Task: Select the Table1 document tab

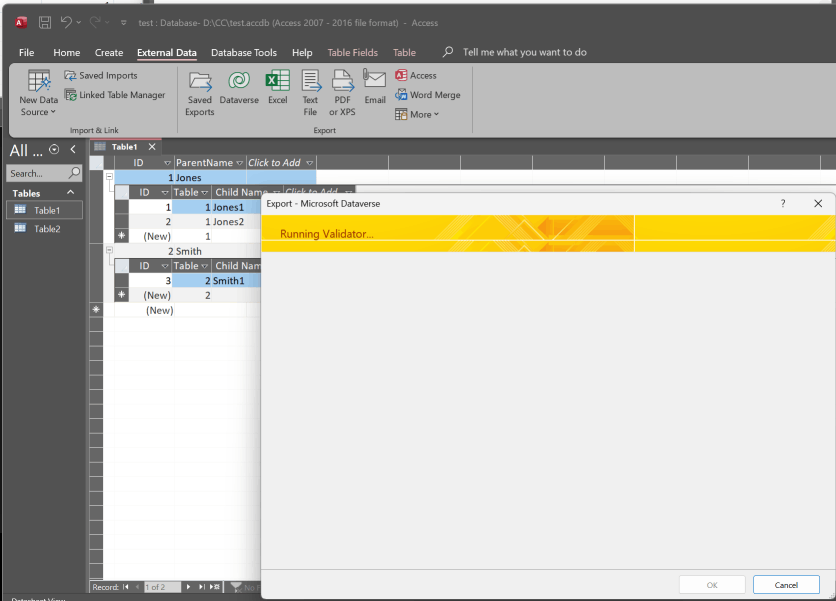Action: click(124, 147)
